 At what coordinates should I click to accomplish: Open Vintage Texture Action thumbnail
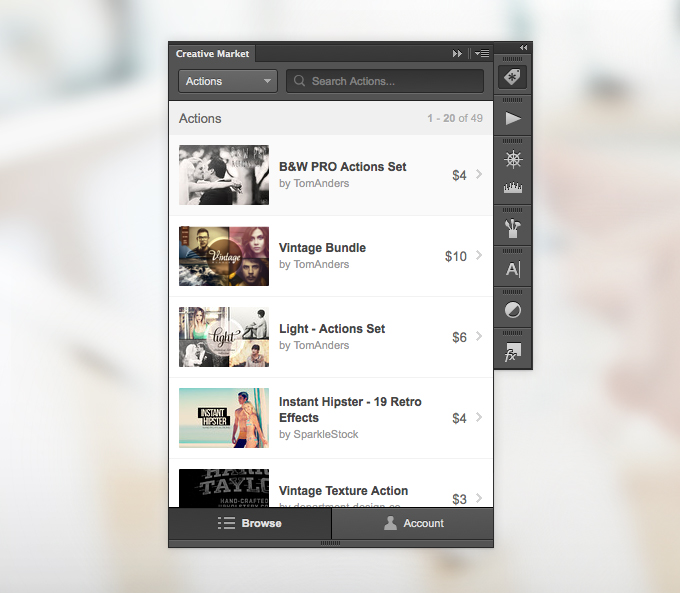tap(224, 488)
